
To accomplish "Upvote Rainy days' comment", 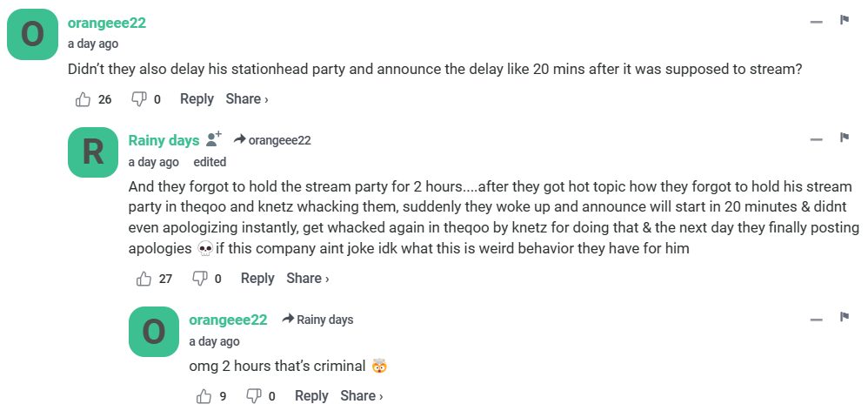I will coord(144,279).
